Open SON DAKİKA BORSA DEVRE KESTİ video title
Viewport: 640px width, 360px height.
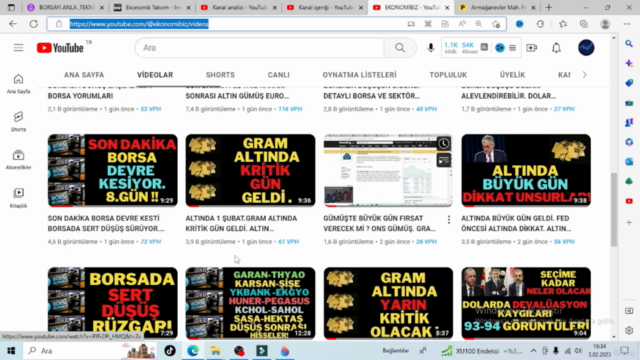coord(106,223)
